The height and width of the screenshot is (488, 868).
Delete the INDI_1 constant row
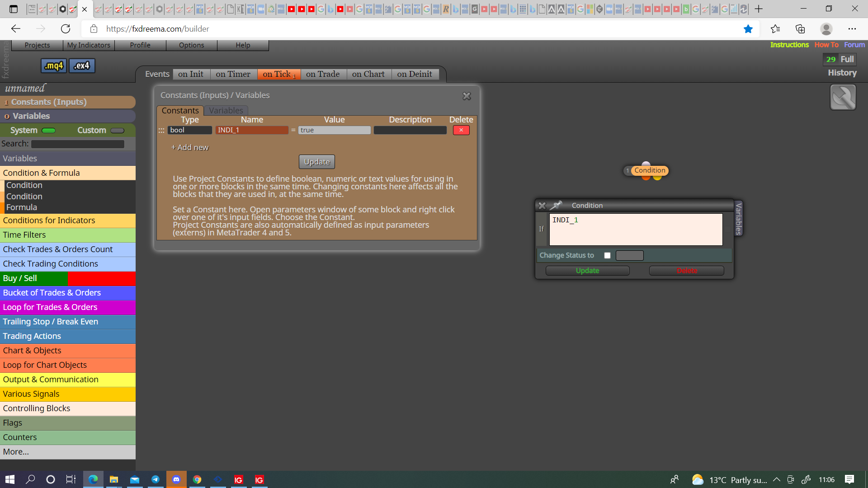pos(461,130)
